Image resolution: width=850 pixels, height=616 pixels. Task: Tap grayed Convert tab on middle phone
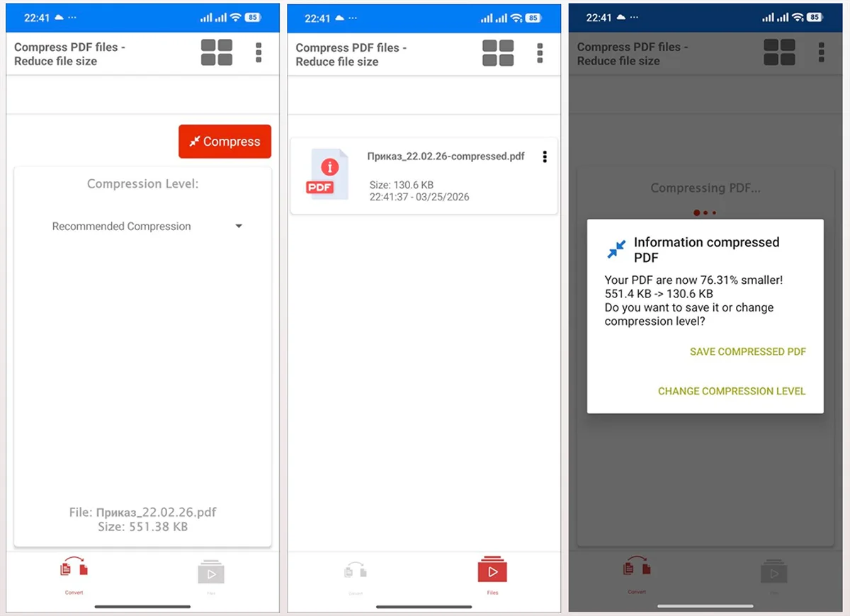[x=356, y=574]
